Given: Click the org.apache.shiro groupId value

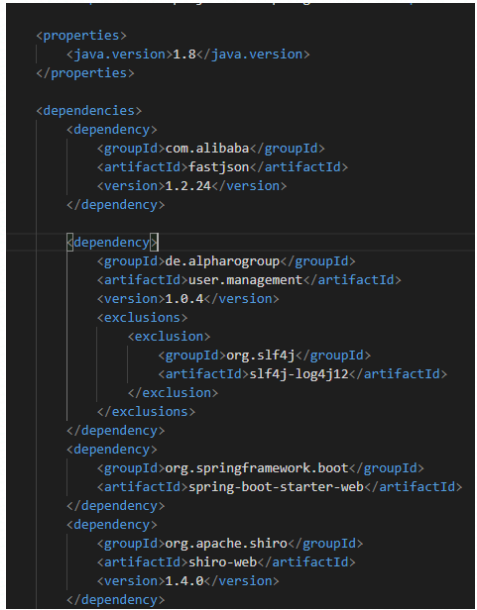Looking at the screenshot, I should pos(226,543).
